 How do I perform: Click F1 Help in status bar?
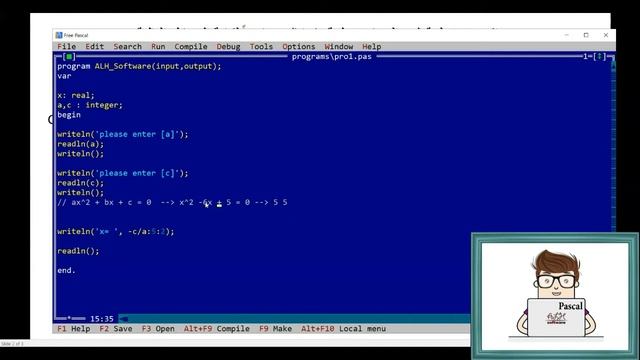[74, 329]
